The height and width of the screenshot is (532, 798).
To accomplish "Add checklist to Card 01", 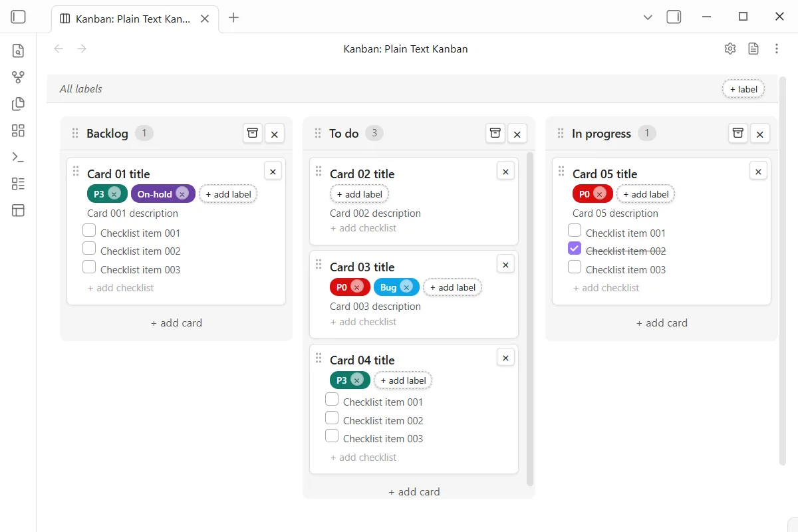I will [x=120, y=288].
